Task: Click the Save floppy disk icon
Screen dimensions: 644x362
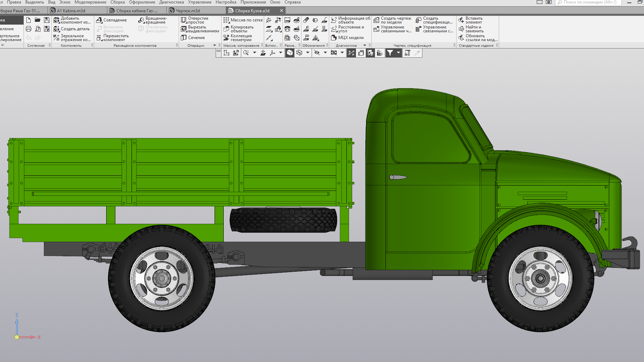Action: tap(47, 20)
